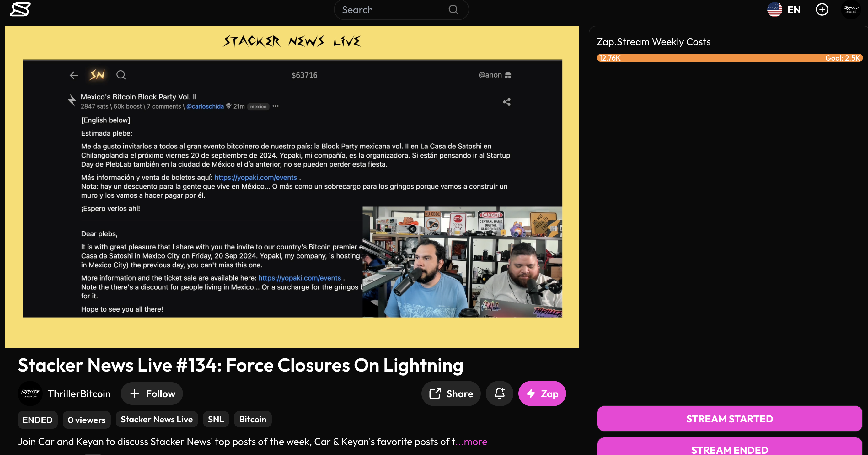
Task: Click the Zap.Stream Weekly Costs goal bar
Action: pos(730,58)
